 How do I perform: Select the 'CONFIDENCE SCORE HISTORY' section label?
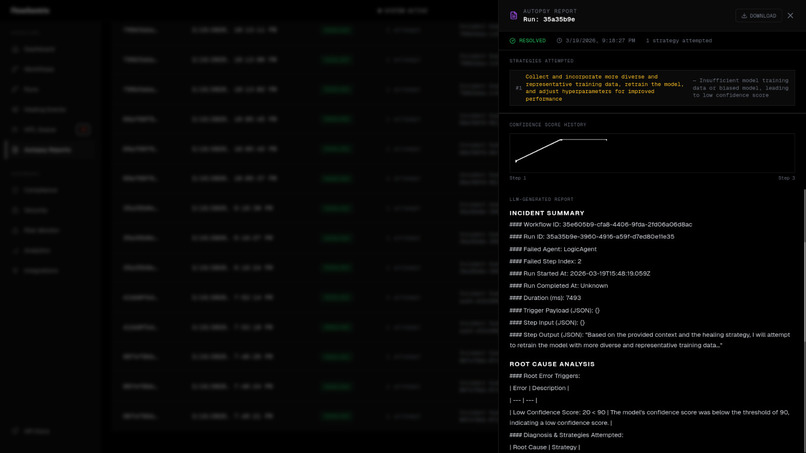[x=547, y=125]
